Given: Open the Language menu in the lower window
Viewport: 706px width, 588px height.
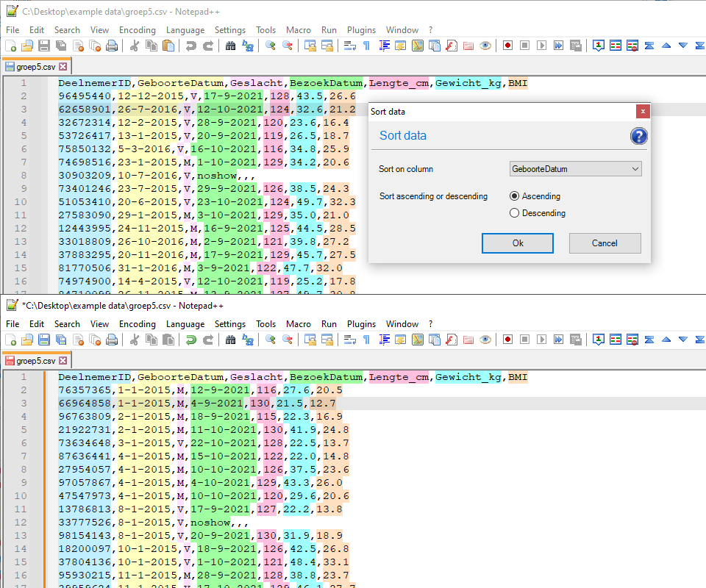Looking at the screenshot, I should 185,324.
